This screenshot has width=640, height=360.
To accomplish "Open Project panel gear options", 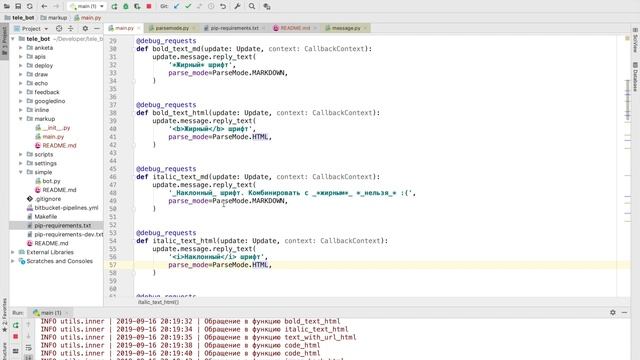I will [85, 29].
